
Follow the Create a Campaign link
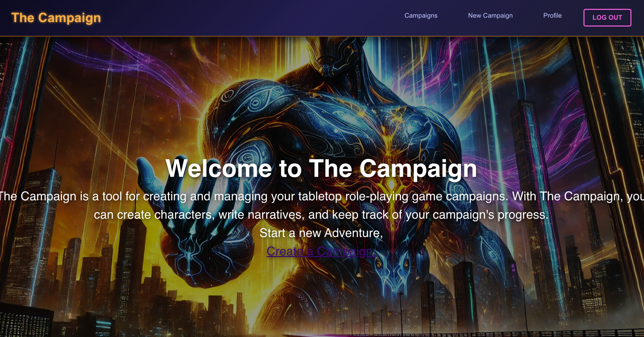(321, 251)
